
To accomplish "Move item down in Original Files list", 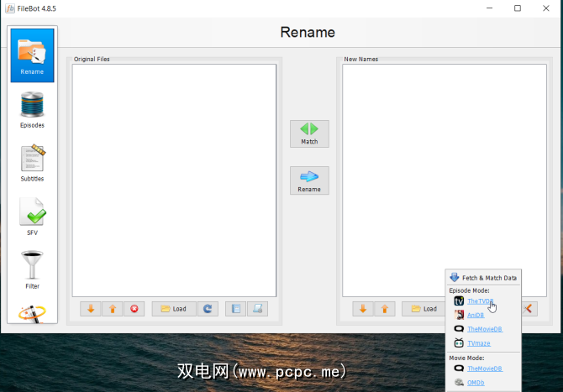I will (91, 309).
